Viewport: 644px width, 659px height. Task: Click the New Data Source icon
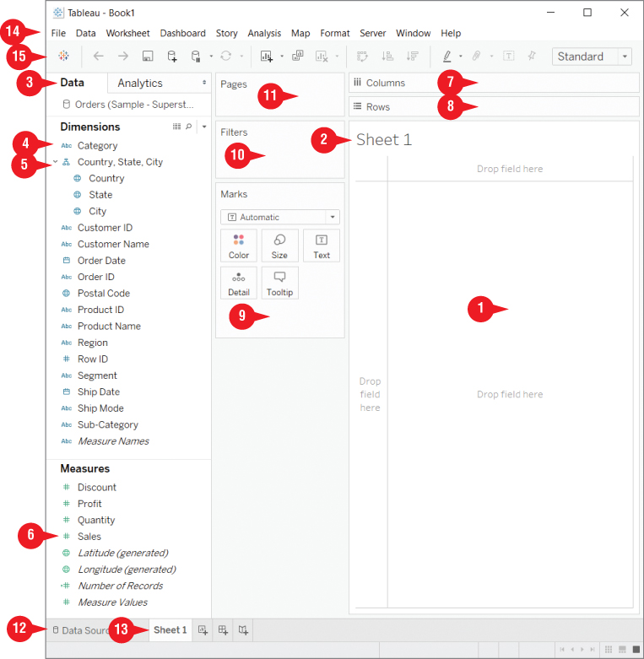(x=172, y=56)
